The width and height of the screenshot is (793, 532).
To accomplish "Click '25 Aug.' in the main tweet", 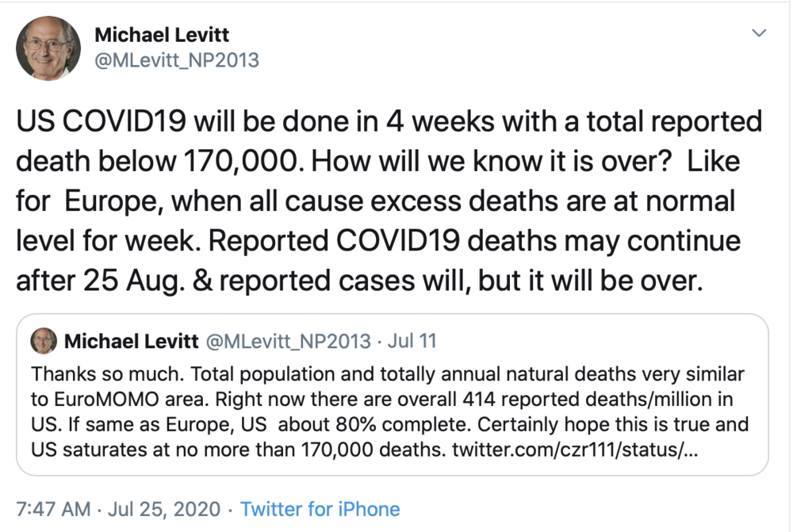I will (133, 281).
